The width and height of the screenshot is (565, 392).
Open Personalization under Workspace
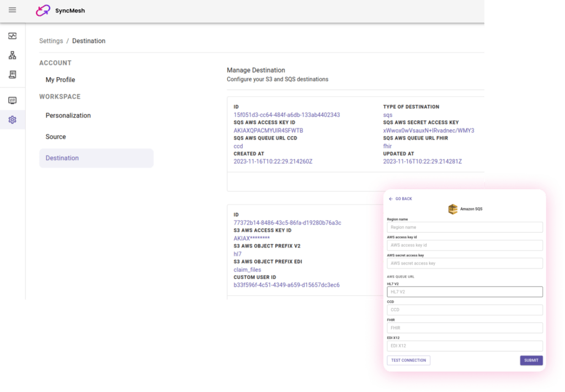68,115
